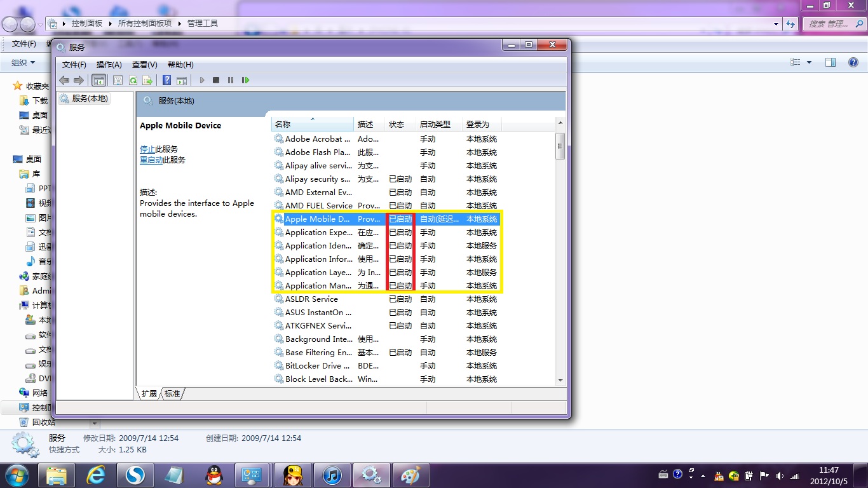The image size is (868, 488).
Task: Click the services list scrollbar down arrow
Action: (560, 380)
